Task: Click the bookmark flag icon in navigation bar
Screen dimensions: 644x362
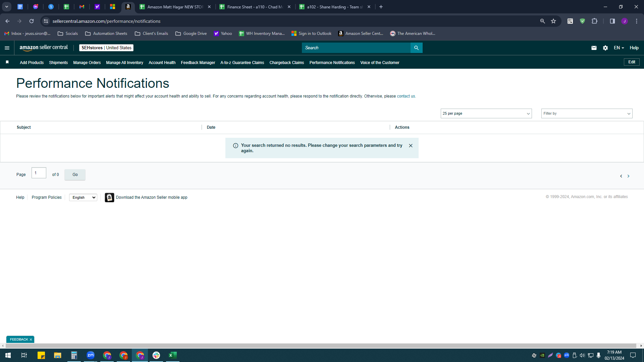Action: [7, 62]
